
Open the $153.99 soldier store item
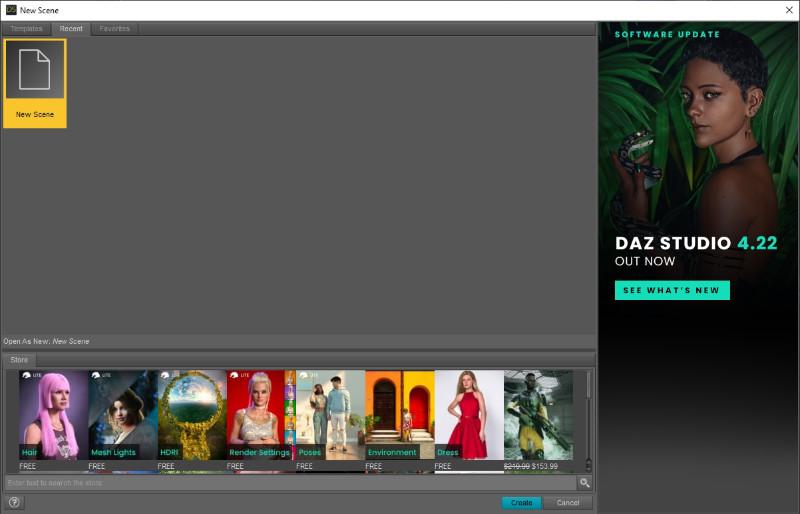(x=538, y=415)
